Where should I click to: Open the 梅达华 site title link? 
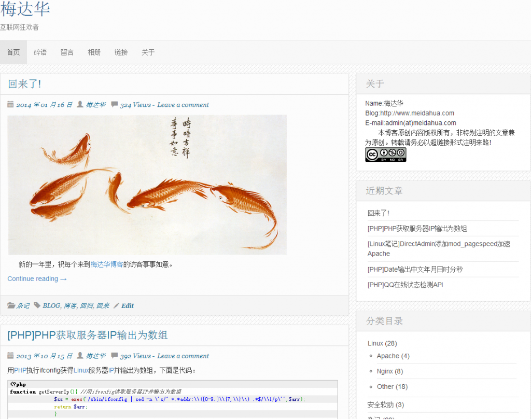(25, 9)
